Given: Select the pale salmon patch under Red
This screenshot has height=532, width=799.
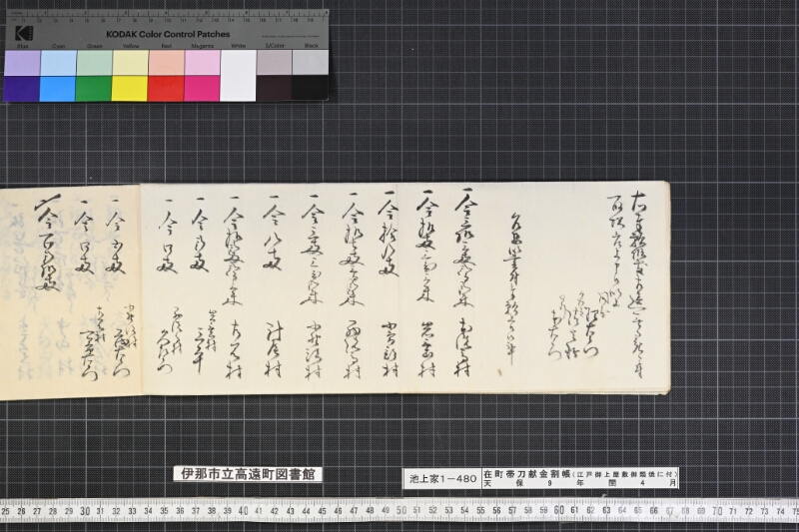Looking at the screenshot, I should pyautogui.click(x=166, y=63).
